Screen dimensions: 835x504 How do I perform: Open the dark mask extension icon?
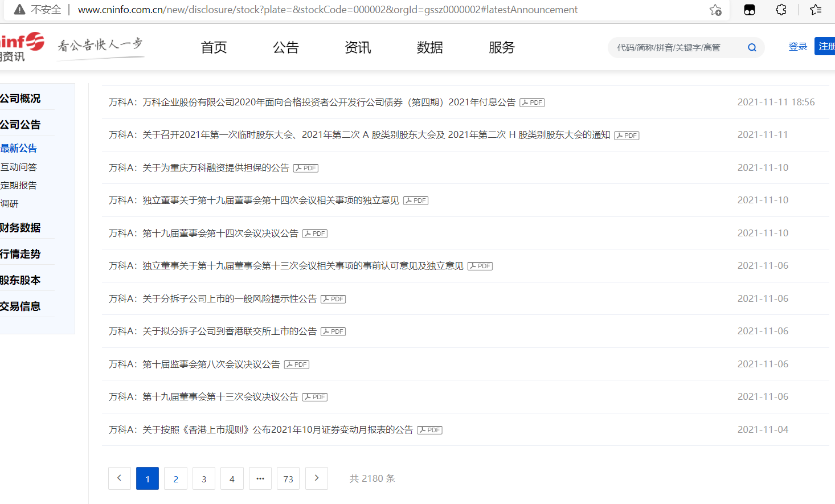(750, 10)
